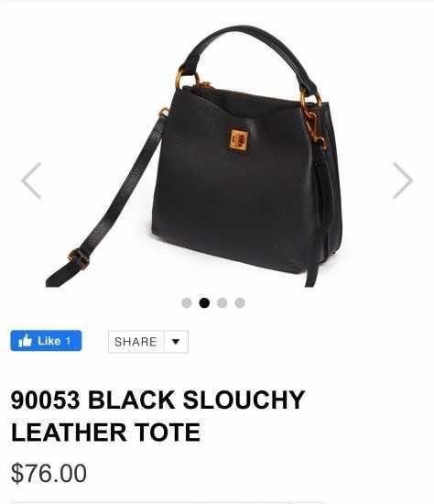Click the 90053 Black Slouchy Leather Tote title
Viewport: 434px width, 504px height.
coord(157,416)
